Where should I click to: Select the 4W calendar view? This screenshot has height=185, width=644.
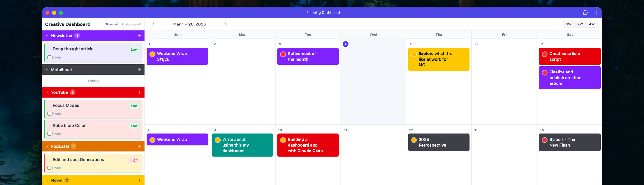(x=592, y=24)
